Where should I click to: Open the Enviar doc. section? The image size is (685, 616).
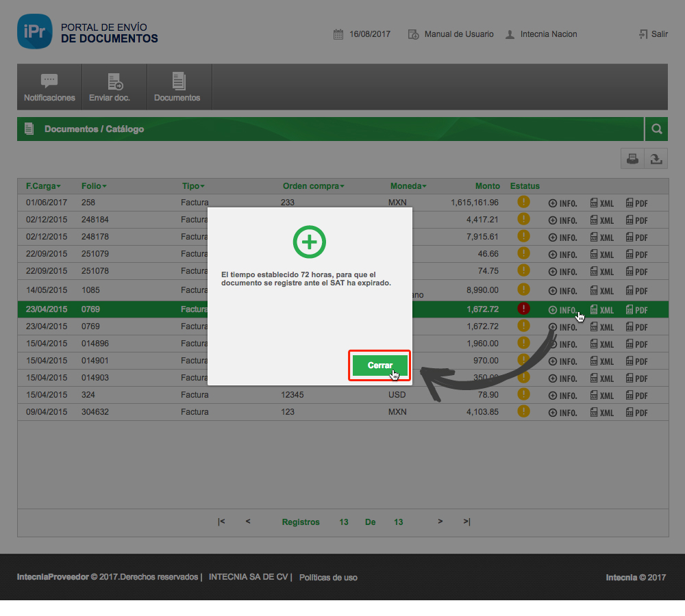click(x=114, y=88)
